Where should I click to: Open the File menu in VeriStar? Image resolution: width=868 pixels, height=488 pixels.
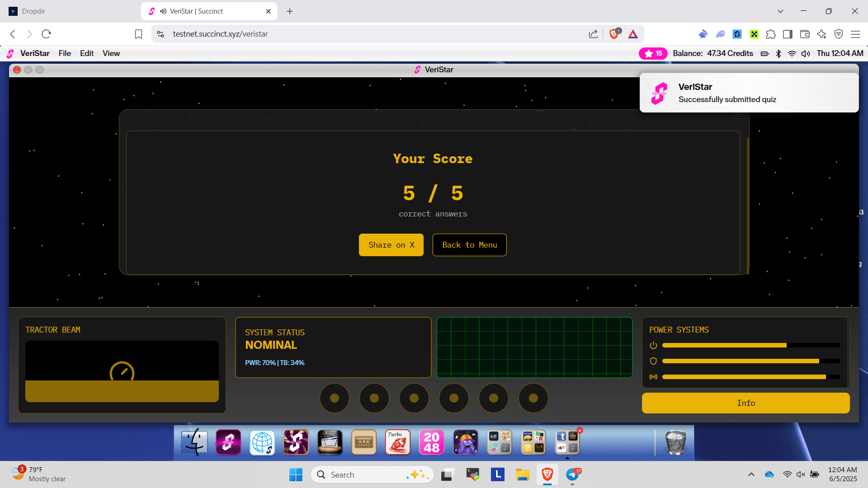point(65,53)
